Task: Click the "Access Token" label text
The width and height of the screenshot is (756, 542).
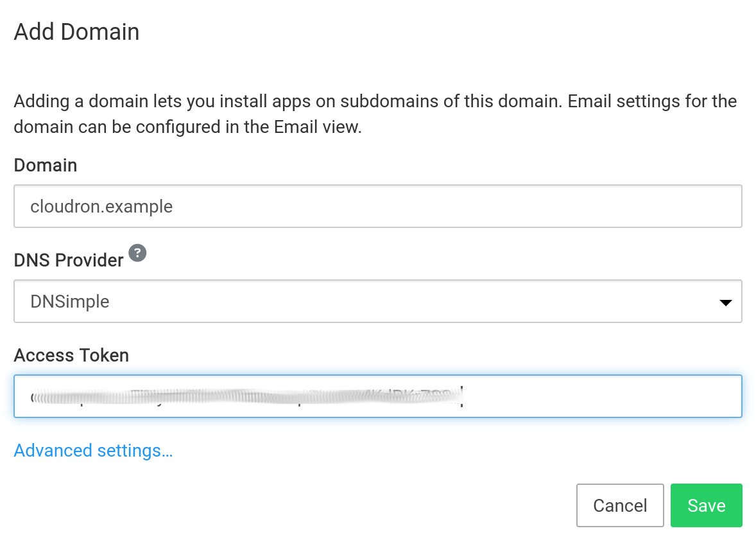Action: point(71,355)
